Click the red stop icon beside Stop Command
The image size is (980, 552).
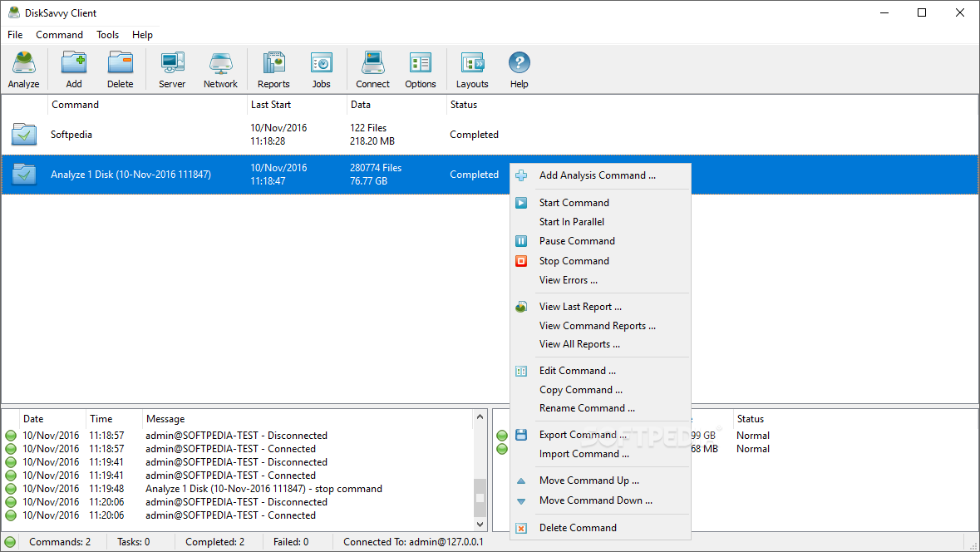point(521,261)
